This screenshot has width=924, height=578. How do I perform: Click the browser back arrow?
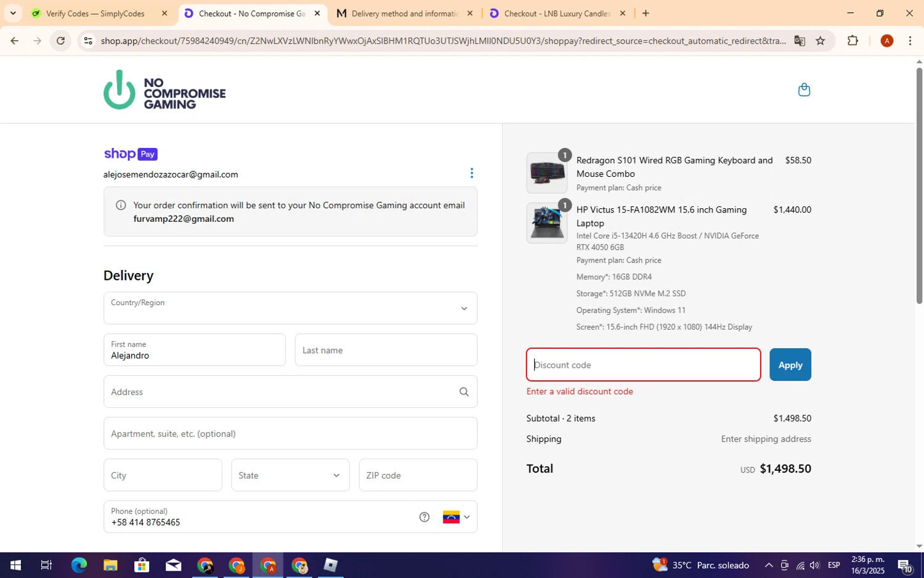tap(14, 41)
